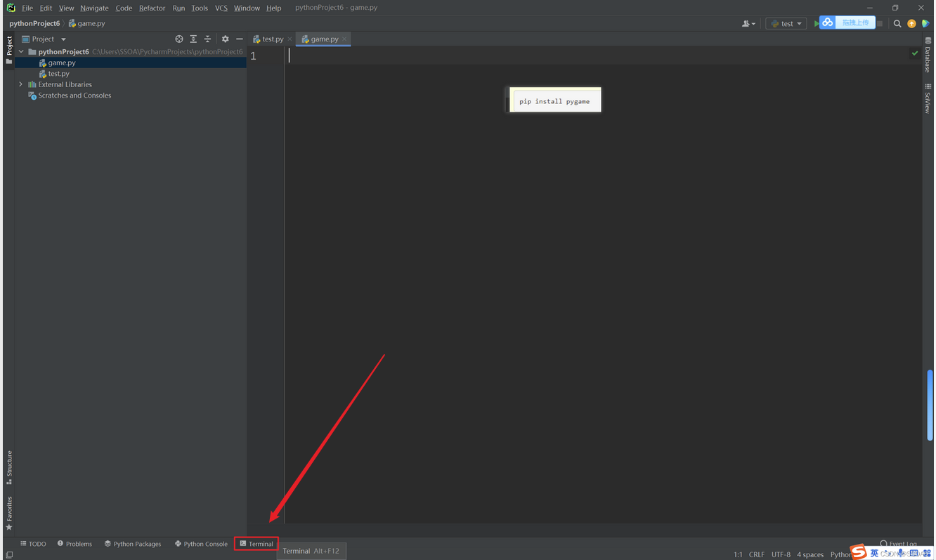
Task: Close the test.py editor tab
Action: 290,39
